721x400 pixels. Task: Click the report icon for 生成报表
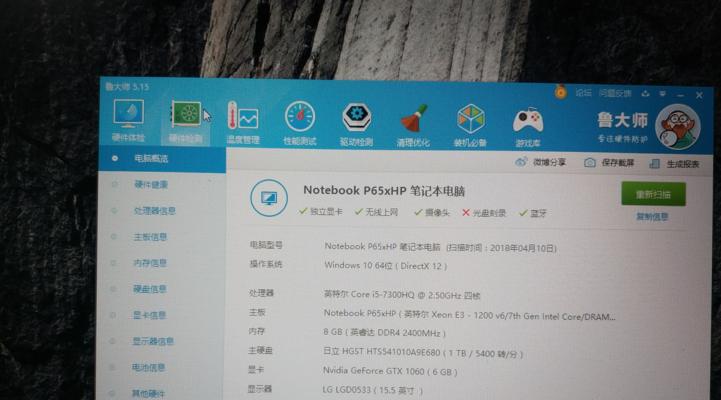click(x=654, y=164)
